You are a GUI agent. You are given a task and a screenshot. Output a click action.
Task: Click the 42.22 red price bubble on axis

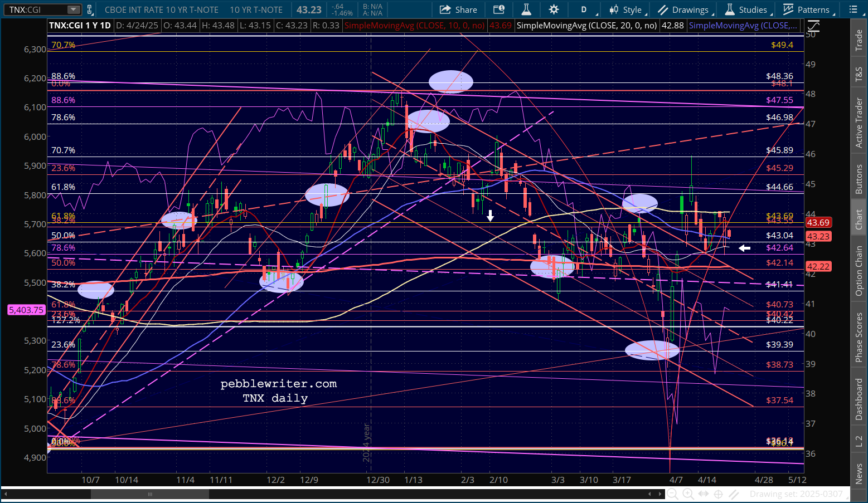tap(818, 267)
